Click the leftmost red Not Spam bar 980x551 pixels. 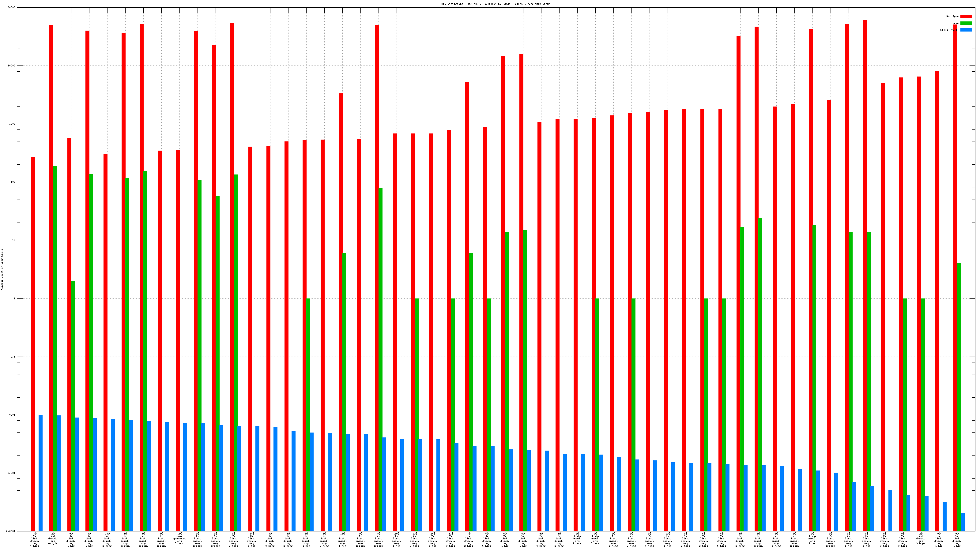(x=33, y=342)
